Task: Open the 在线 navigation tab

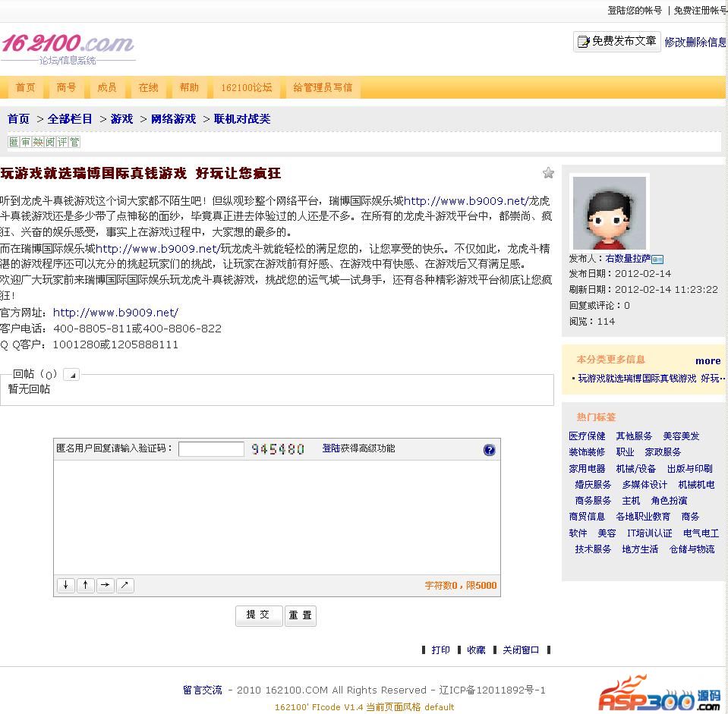Action: (148, 88)
